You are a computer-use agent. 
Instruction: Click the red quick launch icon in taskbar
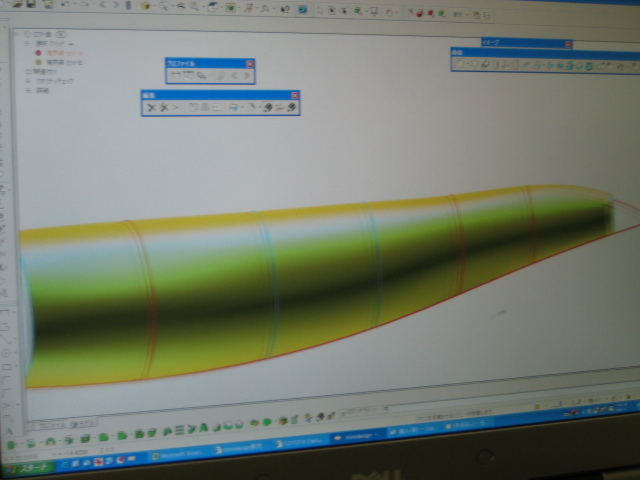(x=98, y=462)
